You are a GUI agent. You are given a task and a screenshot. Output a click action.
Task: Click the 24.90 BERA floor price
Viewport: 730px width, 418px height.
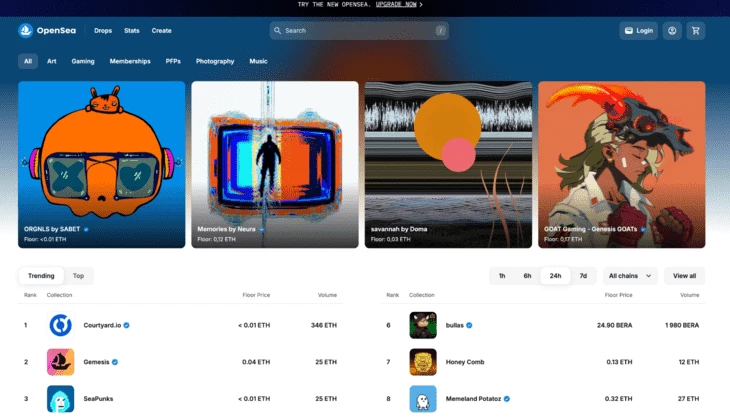click(615, 325)
